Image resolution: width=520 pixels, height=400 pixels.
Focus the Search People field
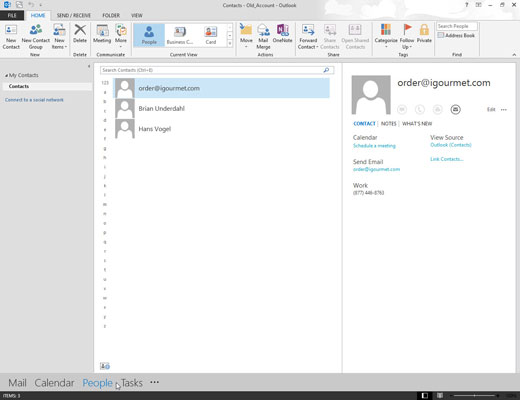click(x=457, y=26)
